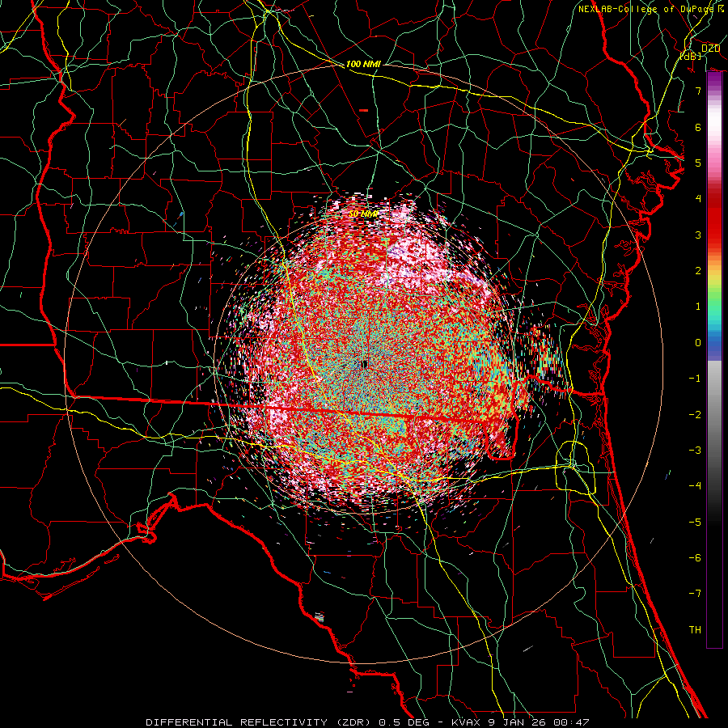
Task: Click the 0 value on color scale
Action: (698, 343)
